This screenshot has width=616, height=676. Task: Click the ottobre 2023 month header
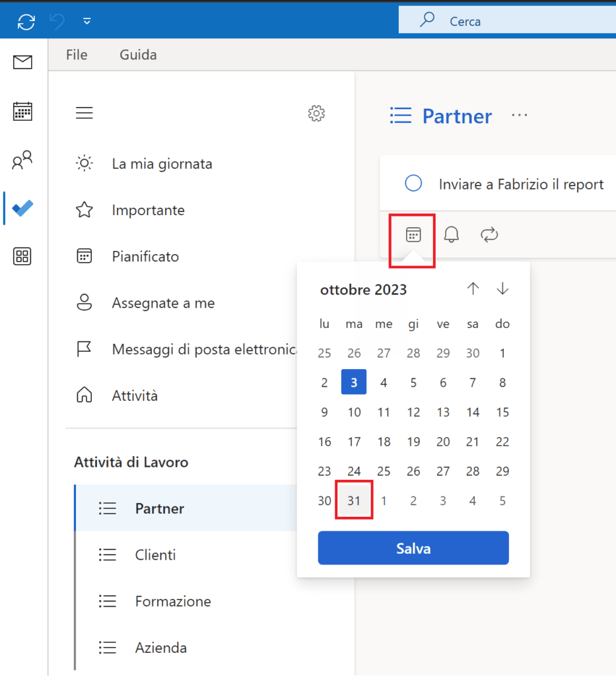363,290
